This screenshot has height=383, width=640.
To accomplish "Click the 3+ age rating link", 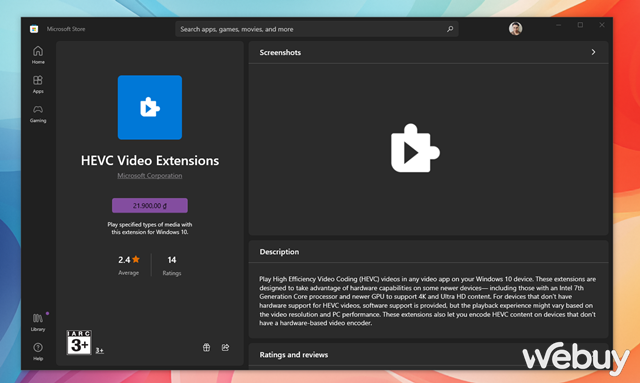I will pos(100,350).
